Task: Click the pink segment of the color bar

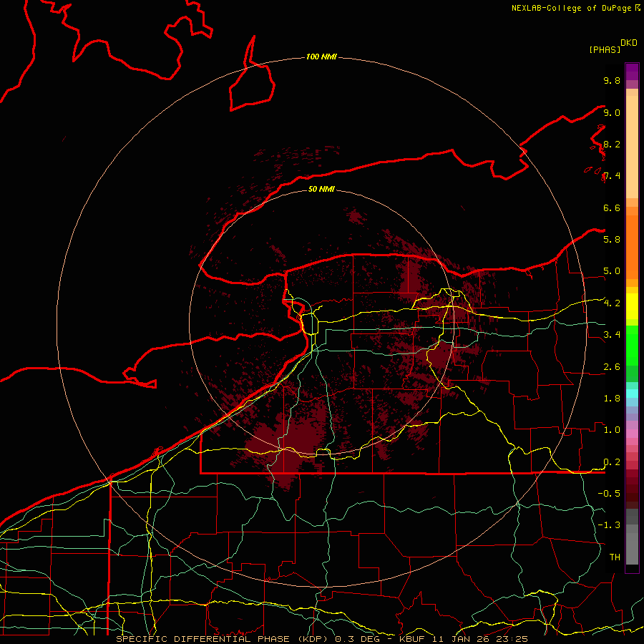Action: coord(632,434)
